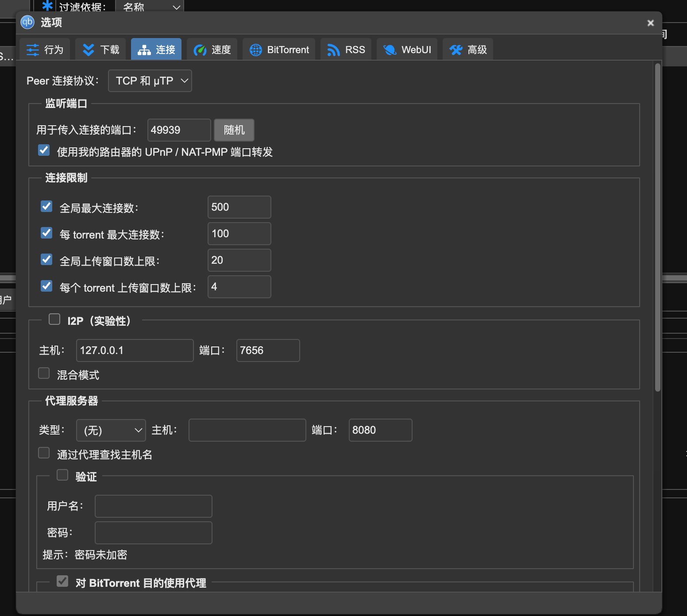The image size is (687, 616).
Task: Click the RSS feed icon
Action: pos(333,50)
